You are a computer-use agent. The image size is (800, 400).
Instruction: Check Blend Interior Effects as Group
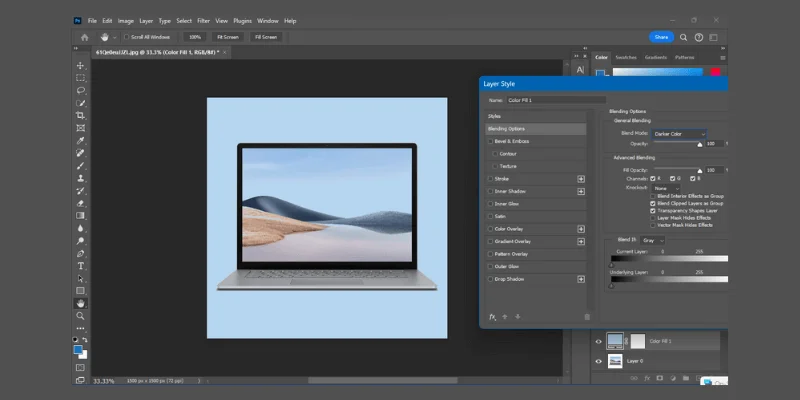point(653,196)
